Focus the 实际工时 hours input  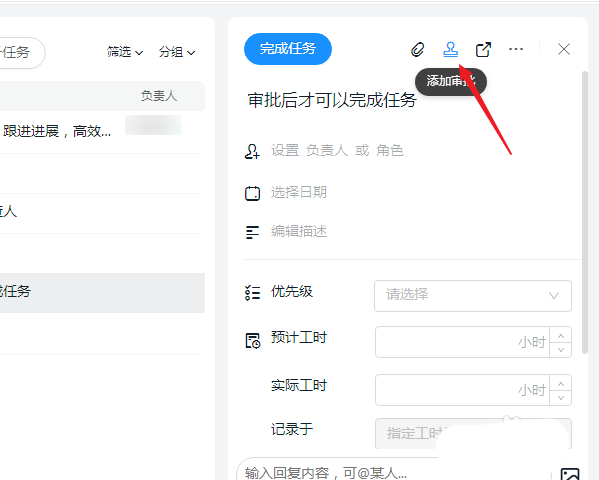pyautogui.click(x=462, y=390)
